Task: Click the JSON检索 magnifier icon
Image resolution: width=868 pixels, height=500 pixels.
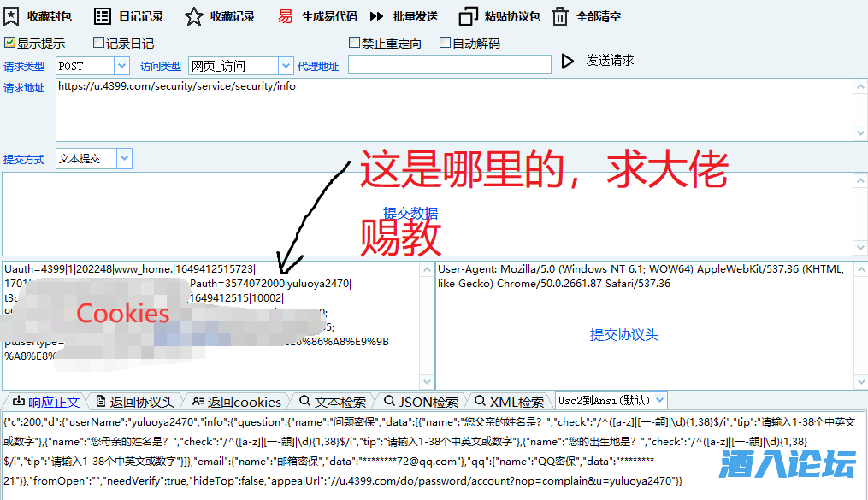Action: pos(389,401)
